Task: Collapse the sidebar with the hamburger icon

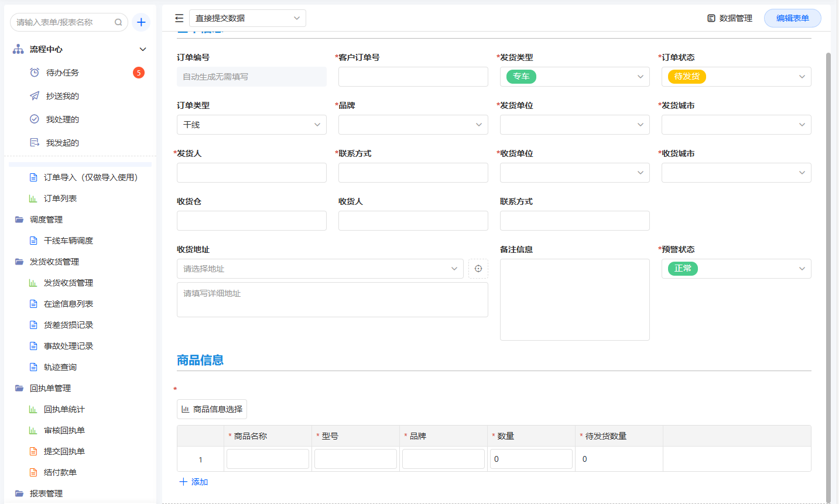Action: (x=179, y=18)
